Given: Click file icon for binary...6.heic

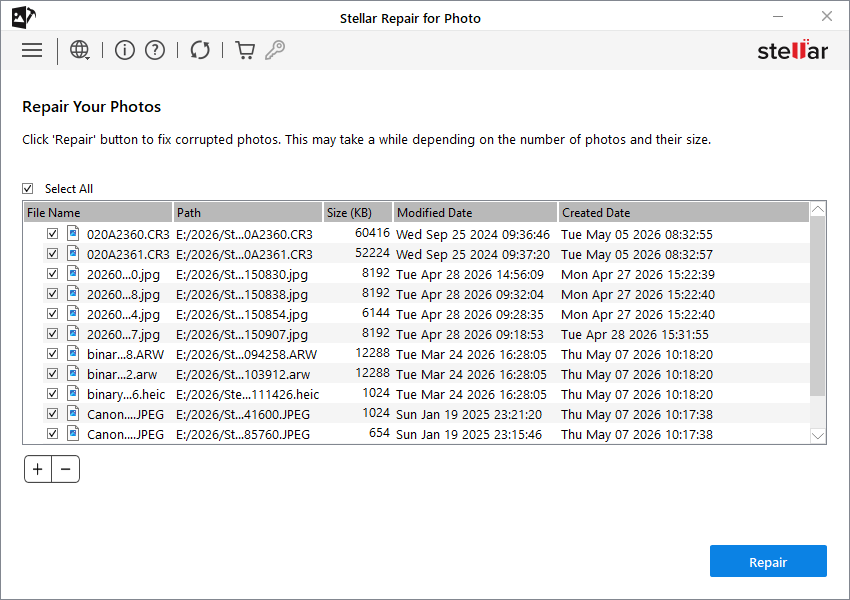Looking at the screenshot, I should click(73, 393).
